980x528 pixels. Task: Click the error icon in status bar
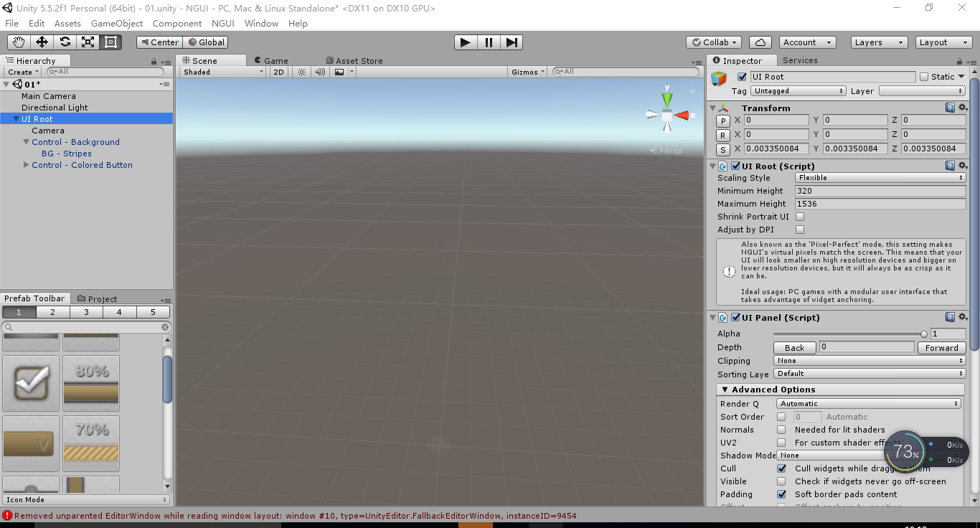pyautogui.click(x=7, y=515)
